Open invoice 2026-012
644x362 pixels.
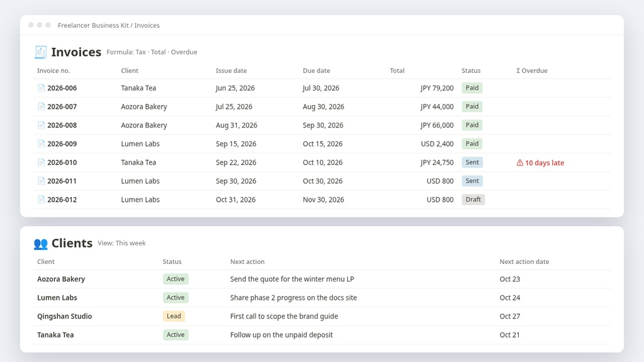62,200
